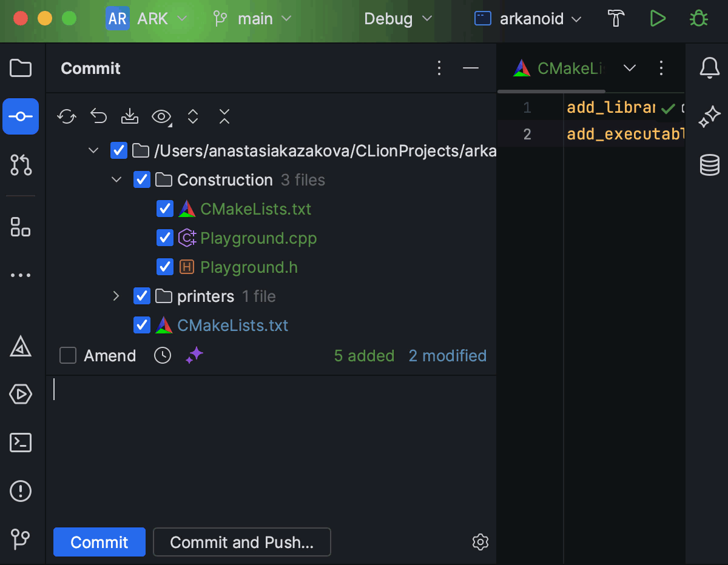The image size is (728, 565).
Task: Enable the Amend checkbox
Action: [x=68, y=355]
